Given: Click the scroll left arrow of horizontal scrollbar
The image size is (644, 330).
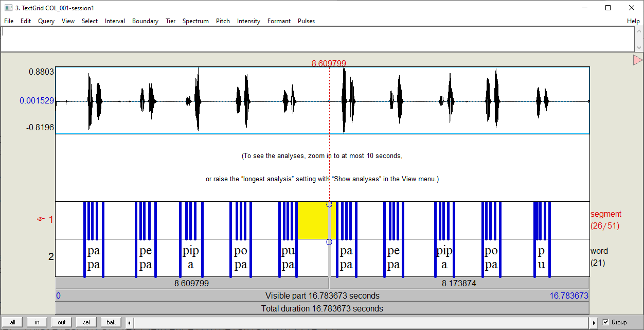Looking at the screenshot, I should [130, 322].
